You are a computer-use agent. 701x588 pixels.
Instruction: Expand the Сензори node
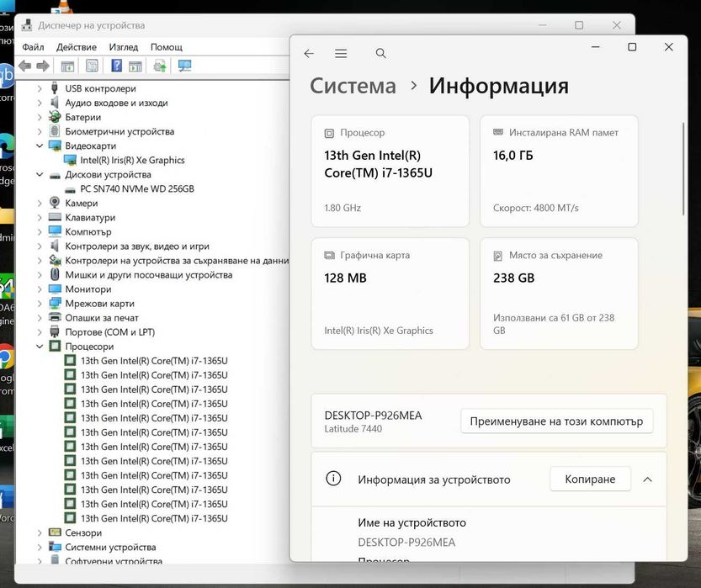coord(40,532)
